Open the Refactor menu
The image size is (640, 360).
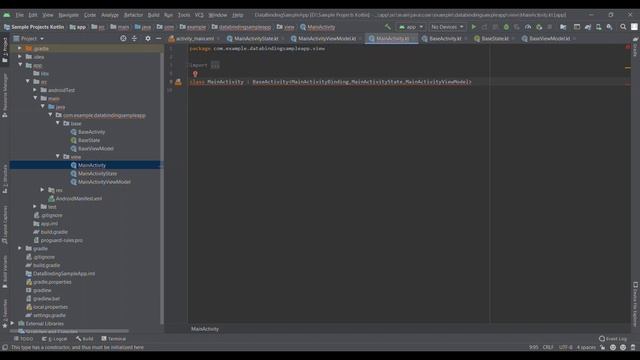[133, 15]
